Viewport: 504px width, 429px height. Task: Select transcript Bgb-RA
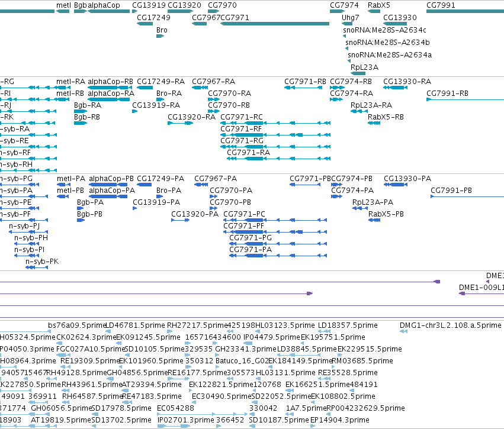(81, 111)
